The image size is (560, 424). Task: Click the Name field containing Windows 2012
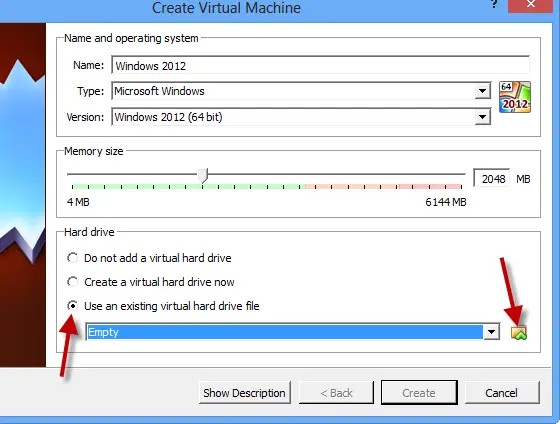pyautogui.click(x=320, y=66)
